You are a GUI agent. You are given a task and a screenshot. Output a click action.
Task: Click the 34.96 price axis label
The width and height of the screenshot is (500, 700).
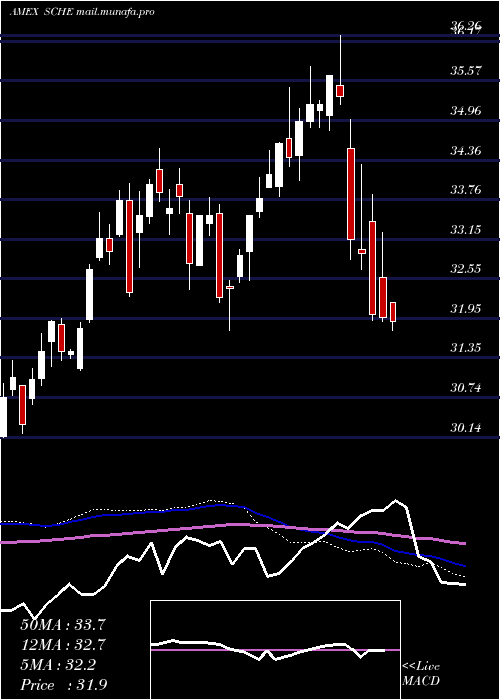[466, 110]
